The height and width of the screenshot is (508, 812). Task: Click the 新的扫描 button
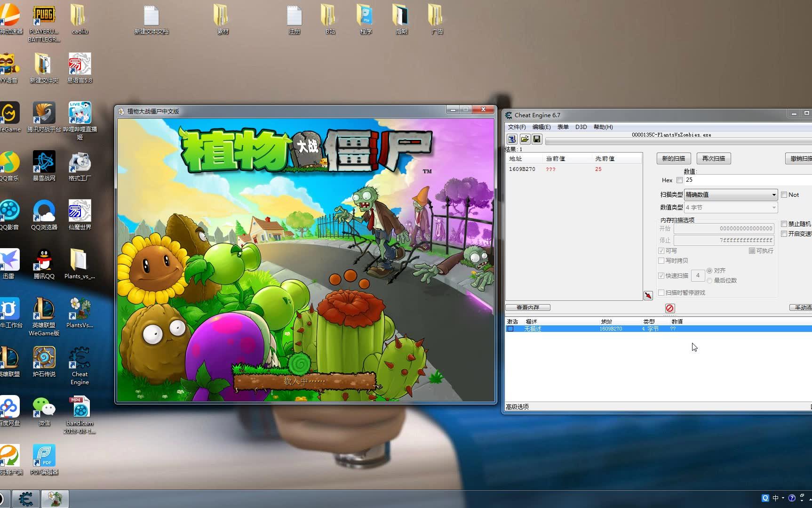point(674,159)
